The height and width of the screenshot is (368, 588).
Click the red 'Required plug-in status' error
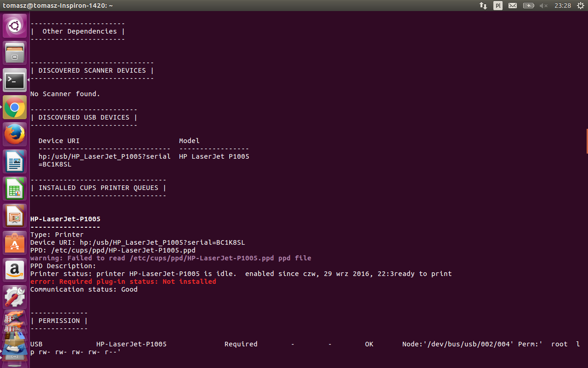123,282
